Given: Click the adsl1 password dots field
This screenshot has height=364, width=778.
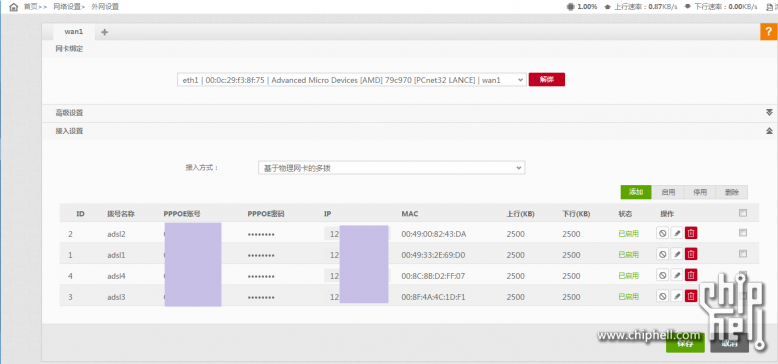Looking at the screenshot, I should coord(261,255).
